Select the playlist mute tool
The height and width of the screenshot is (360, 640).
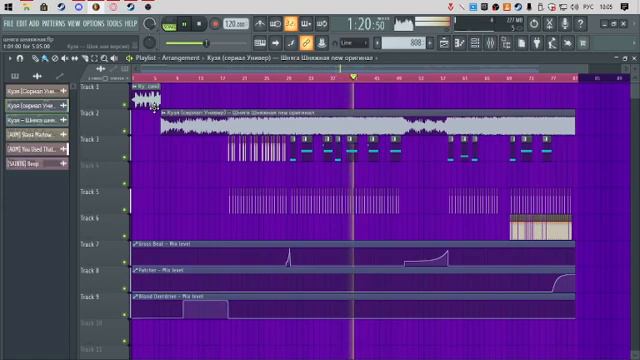click(x=65, y=59)
